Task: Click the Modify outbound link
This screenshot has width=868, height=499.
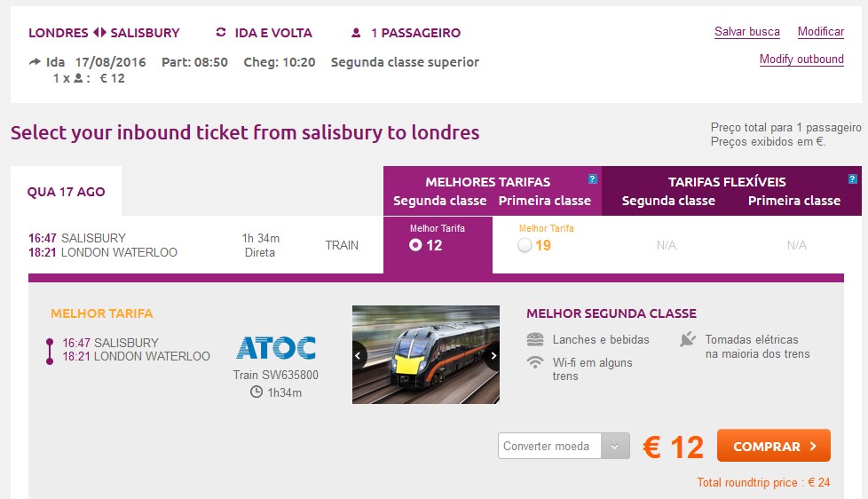Action: click(x=801, y=59)
